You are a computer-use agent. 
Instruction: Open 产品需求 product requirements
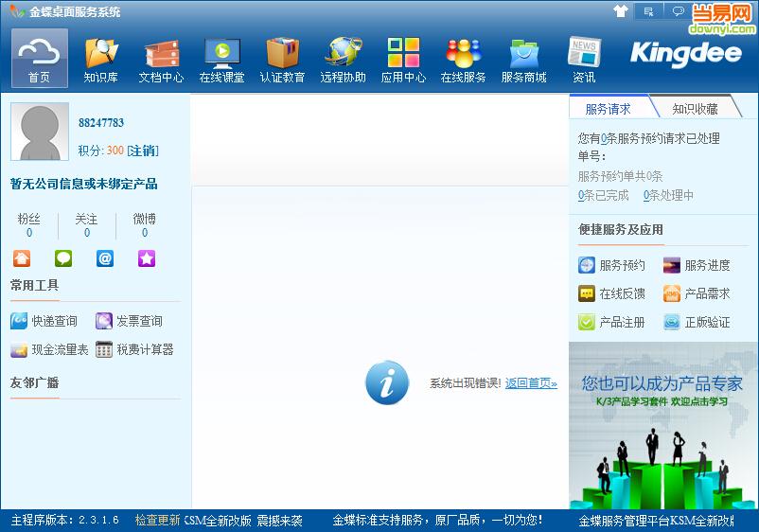click(x=697, y=293)
